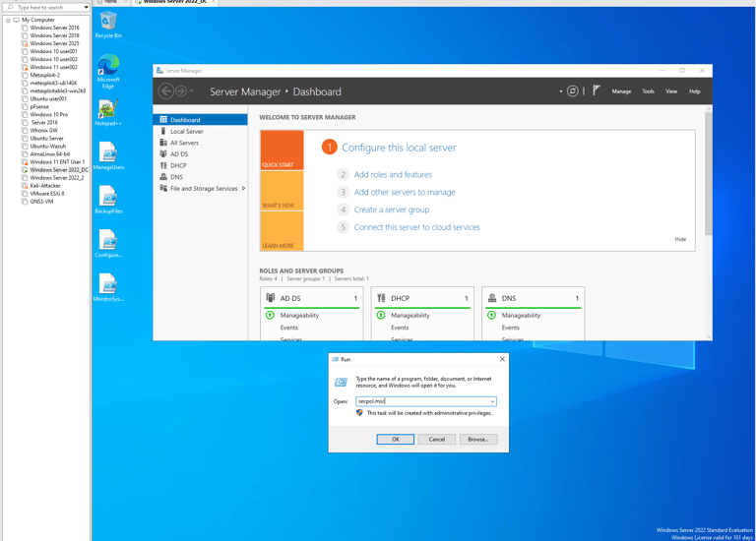Open the Recycle Bin desktop icon
The image size is (756, 541).
[x=108, y=24]
